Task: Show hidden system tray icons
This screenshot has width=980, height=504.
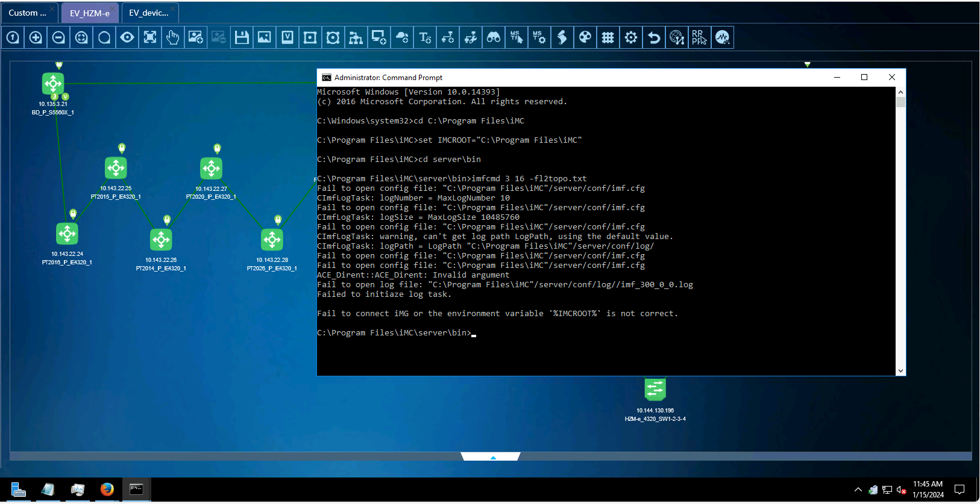Action: pyautogui.click(x=858, y=490)
